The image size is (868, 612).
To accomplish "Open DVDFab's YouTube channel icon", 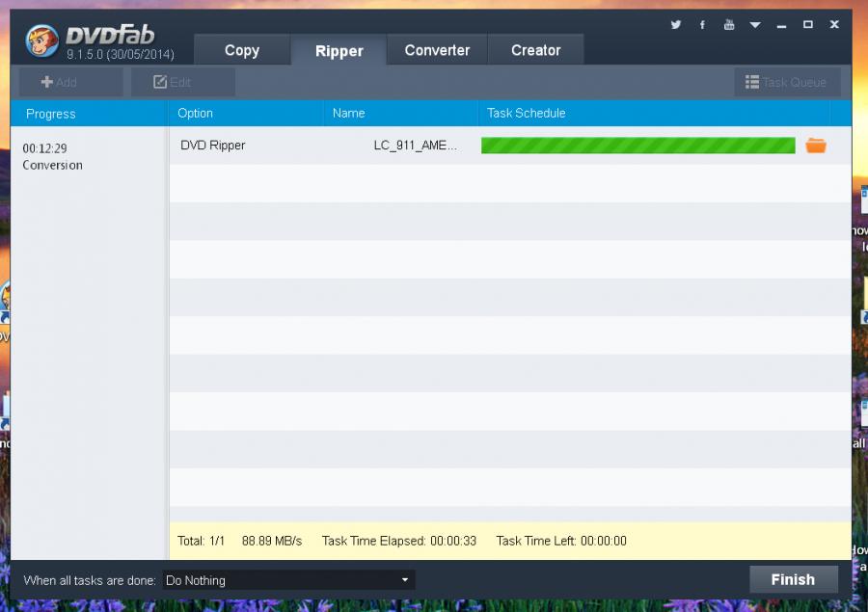I will pyautogui.click(x=728, y=24).
